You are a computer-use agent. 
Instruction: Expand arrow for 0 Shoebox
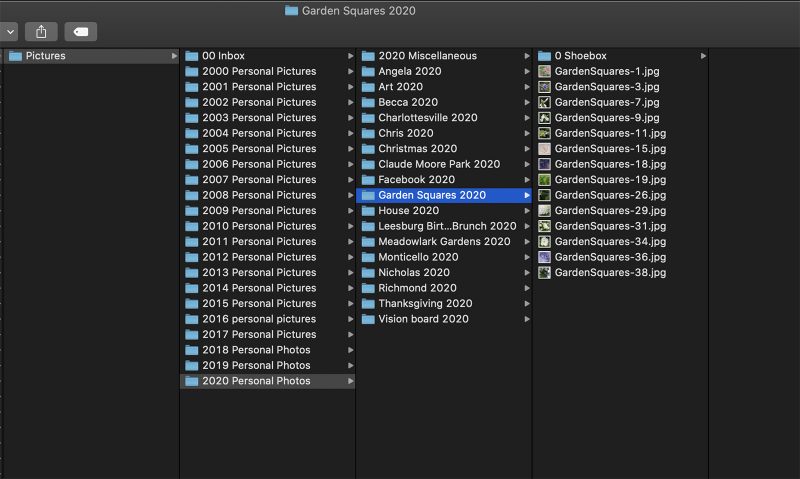704,56
